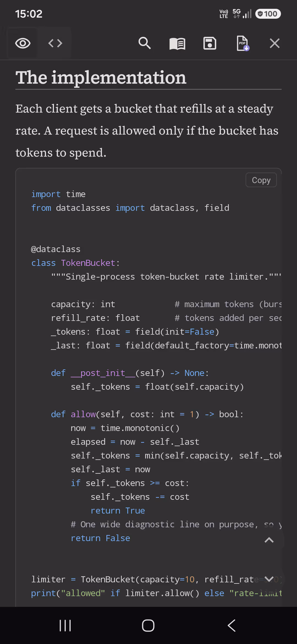Save the document with floppy icon
297x644 pixels.
[x=210, y=43]
